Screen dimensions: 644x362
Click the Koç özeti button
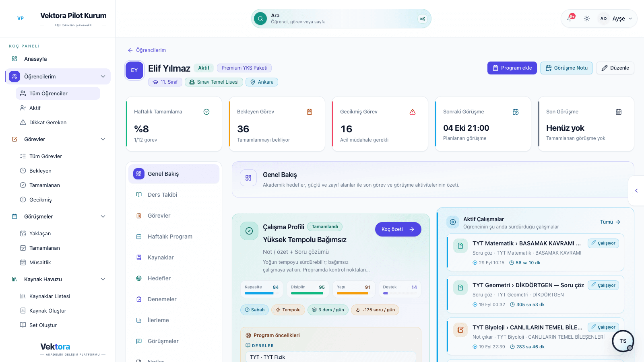point(398,229)
